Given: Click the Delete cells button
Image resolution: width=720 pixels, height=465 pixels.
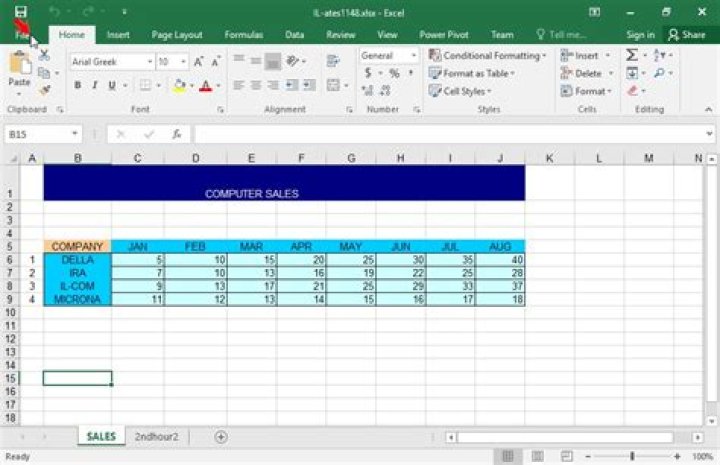Looking at the screenshot, I should (x=587, y=73).
